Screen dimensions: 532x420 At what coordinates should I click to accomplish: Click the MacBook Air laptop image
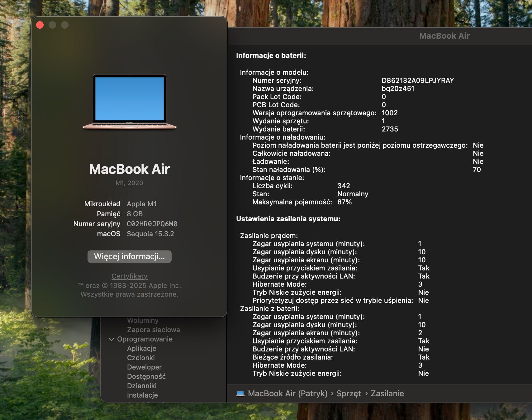[130, 102]
